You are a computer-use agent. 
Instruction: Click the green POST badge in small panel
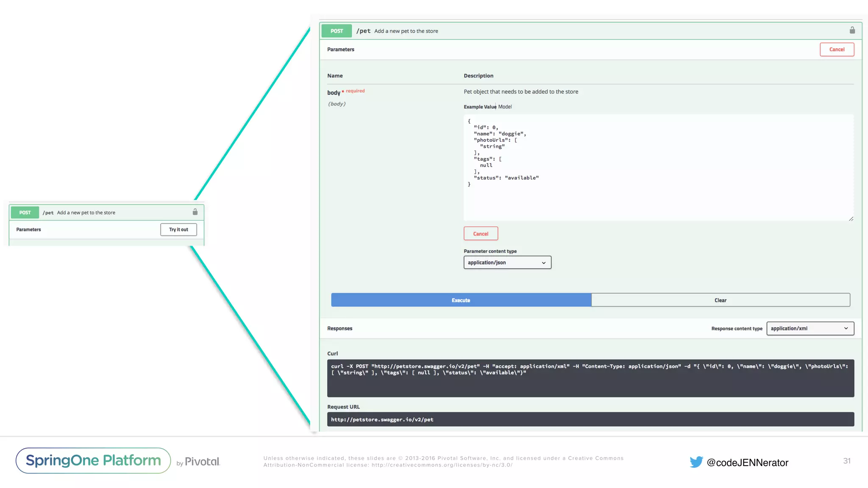point(25,213)
